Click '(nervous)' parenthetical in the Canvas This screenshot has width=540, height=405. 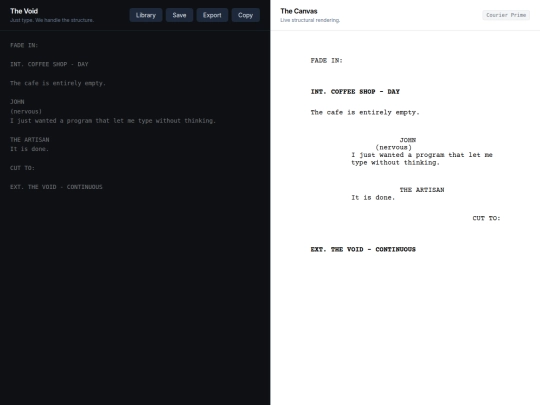click(394, 147)
